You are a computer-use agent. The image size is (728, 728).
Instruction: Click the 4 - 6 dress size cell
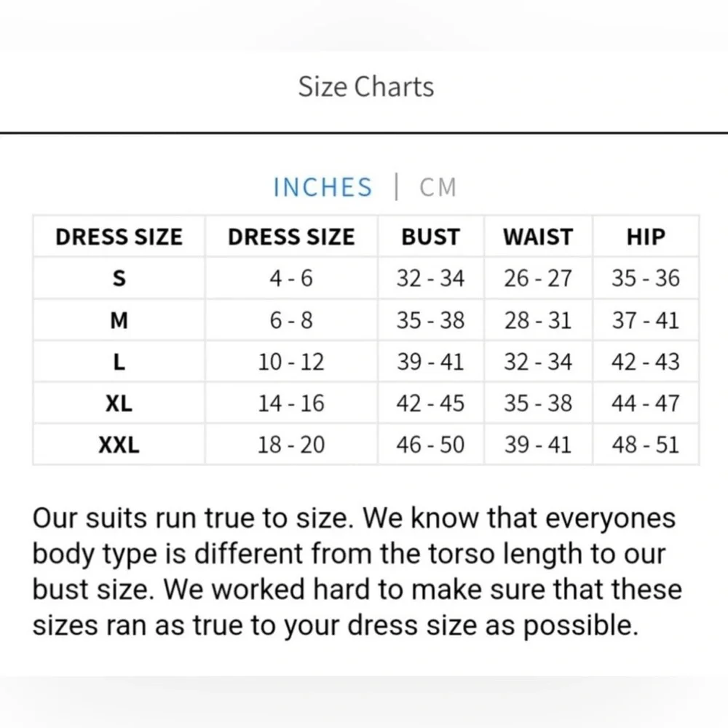pos(291,278)
